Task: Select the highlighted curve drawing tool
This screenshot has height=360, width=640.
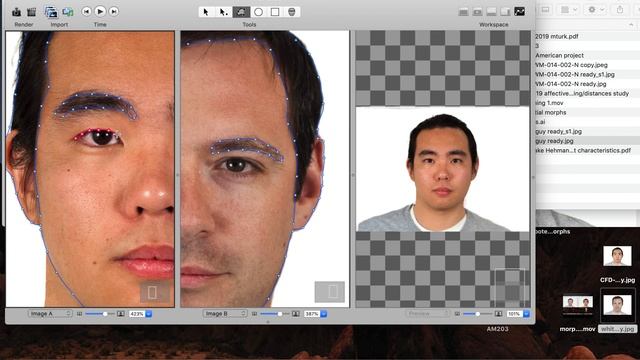Action: click(241, 12)
